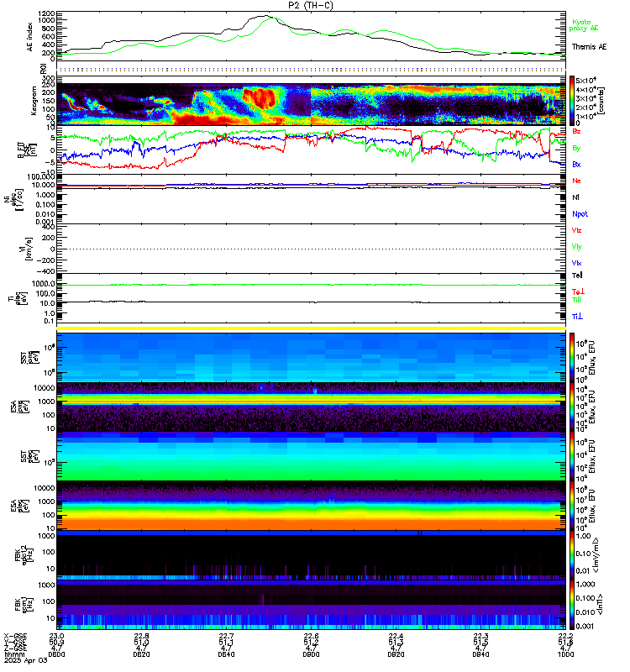Click the X-GSE row label

click(x=15, y=636)
